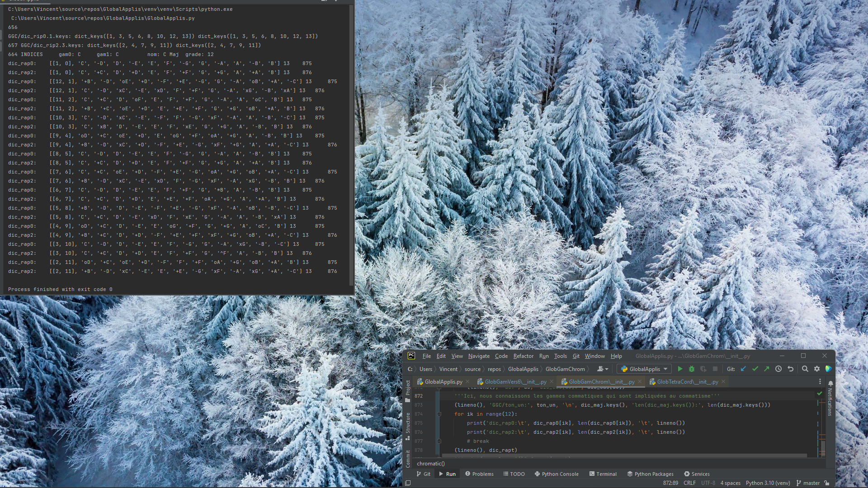Viewport: 868px width, 488px height.
Task: Collapse the for loop fold marker
Action: [x=439, y=414]
